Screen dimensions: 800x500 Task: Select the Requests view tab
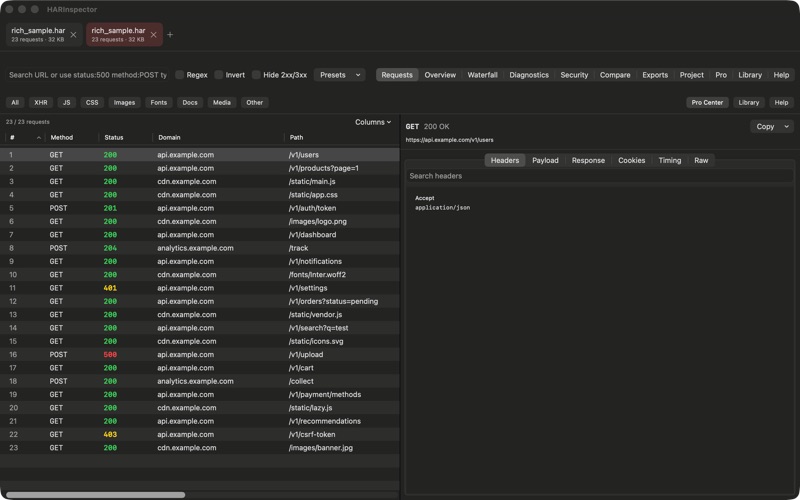tap(397, 75)
